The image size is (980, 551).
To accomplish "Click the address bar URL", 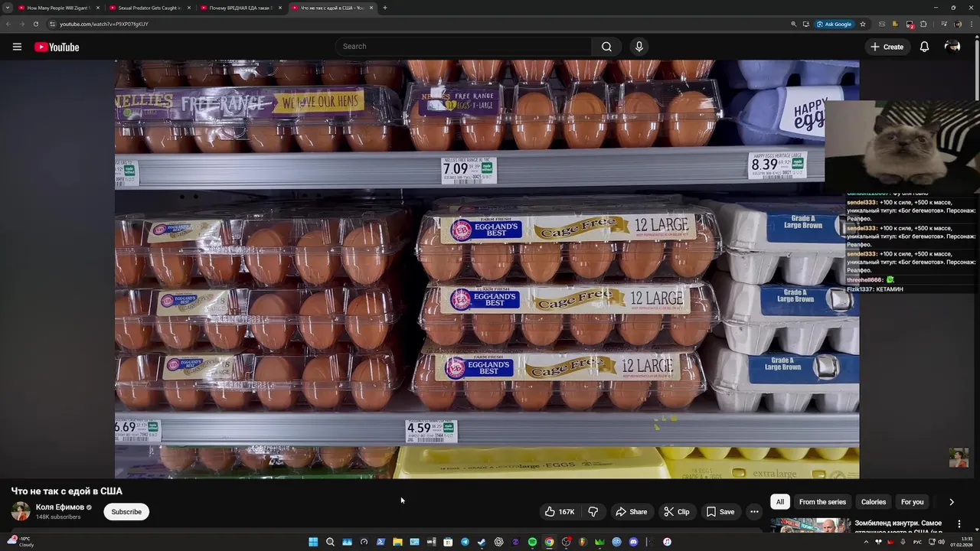I will pos(104,24).
